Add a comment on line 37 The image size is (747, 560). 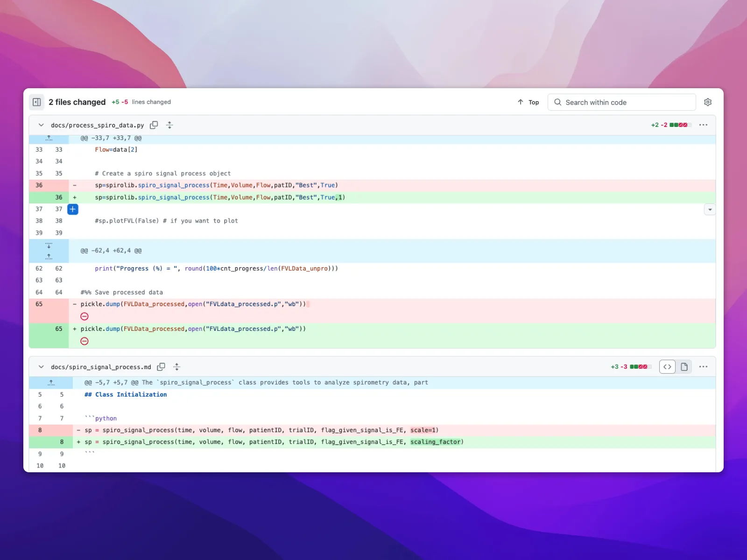tap(73, 209)
